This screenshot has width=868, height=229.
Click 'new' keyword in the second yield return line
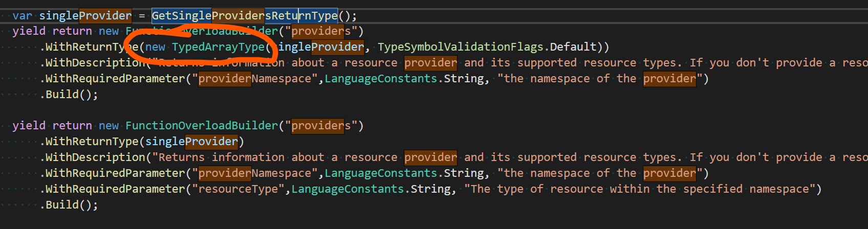(x=108, y=126)
